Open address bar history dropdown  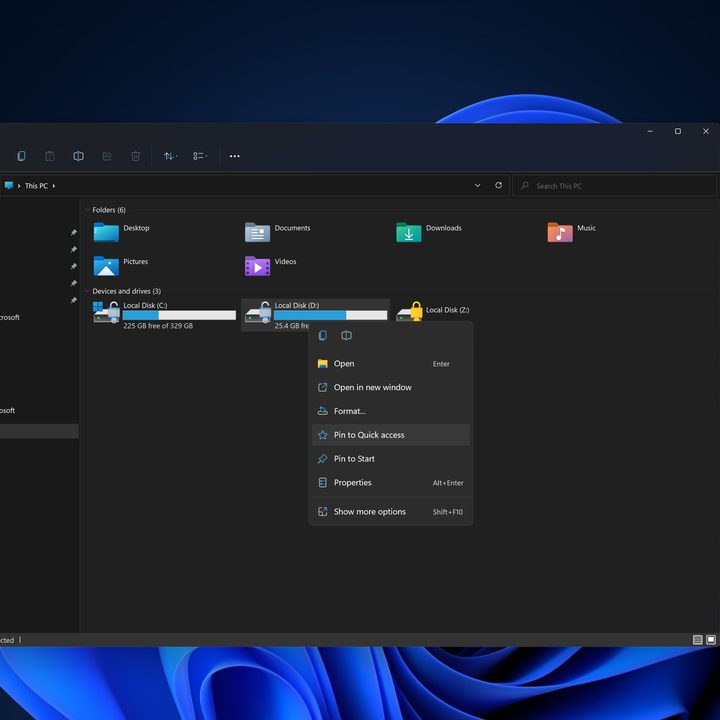pos(478,186)
